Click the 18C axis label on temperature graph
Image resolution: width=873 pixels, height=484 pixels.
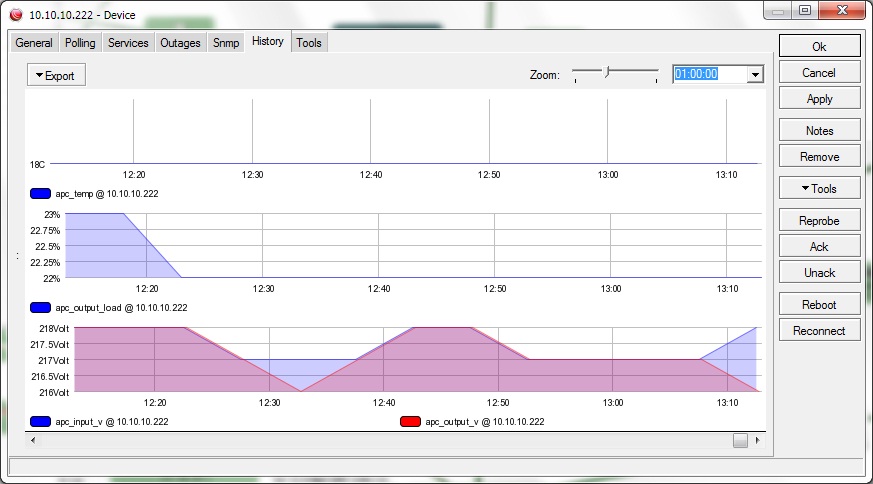pos(37,165)
